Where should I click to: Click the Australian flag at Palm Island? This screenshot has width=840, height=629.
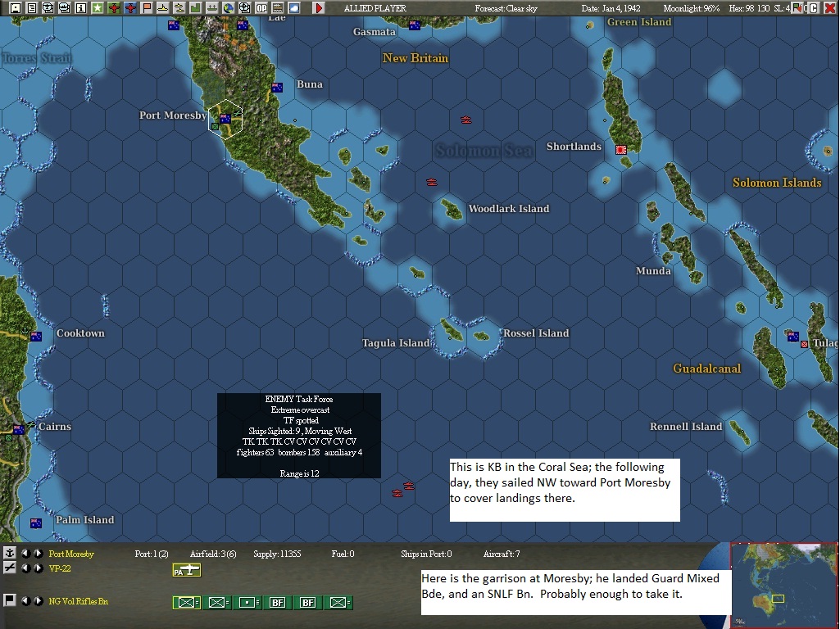click(x=36, y=523)
